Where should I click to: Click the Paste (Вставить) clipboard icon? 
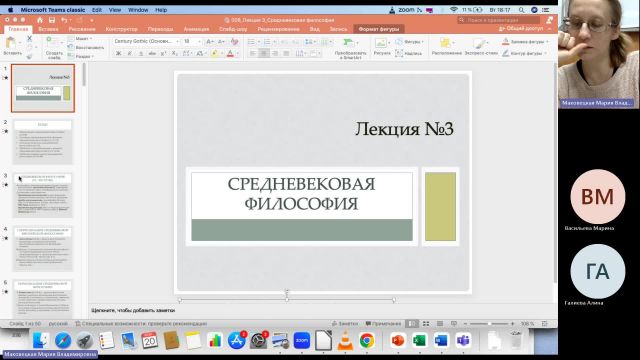tap(11, 43)
